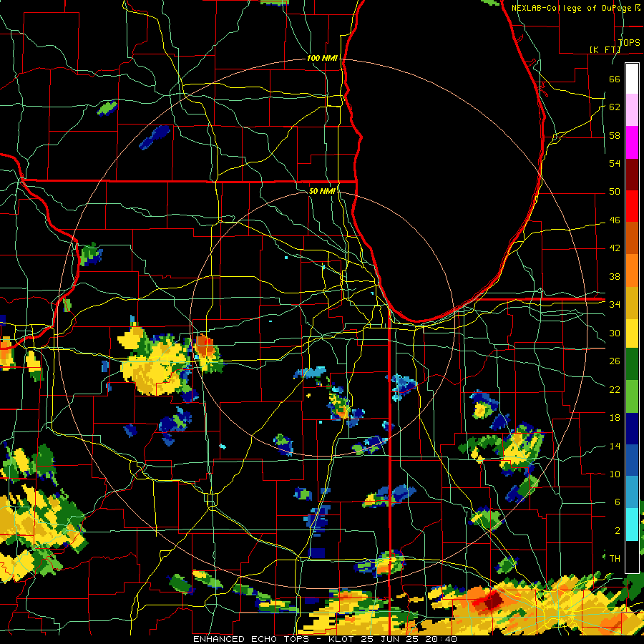Click the "10" legend value
Screen dimensions: 644x644
pos(615,474)
